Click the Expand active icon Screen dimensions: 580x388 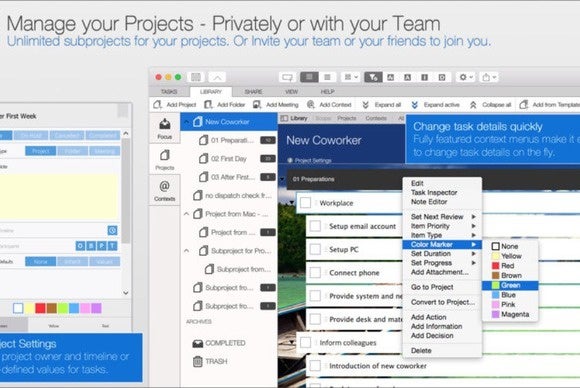415,105
